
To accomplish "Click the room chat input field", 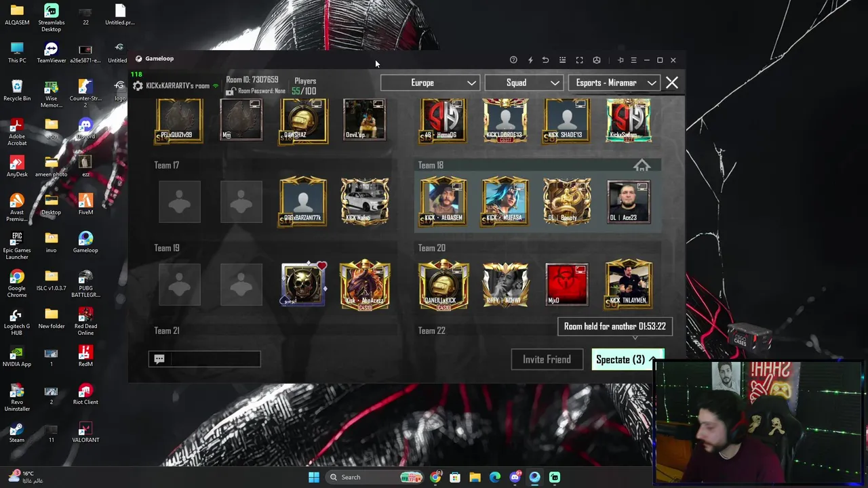I will (205, 359).
